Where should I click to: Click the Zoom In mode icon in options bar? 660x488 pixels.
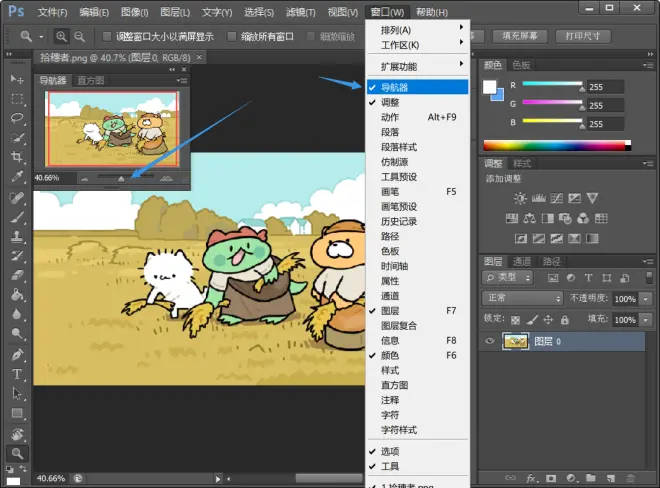pos(61,37)
